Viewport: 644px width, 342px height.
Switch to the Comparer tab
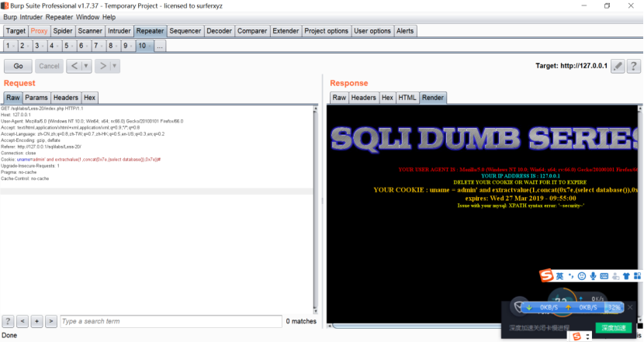252,31
